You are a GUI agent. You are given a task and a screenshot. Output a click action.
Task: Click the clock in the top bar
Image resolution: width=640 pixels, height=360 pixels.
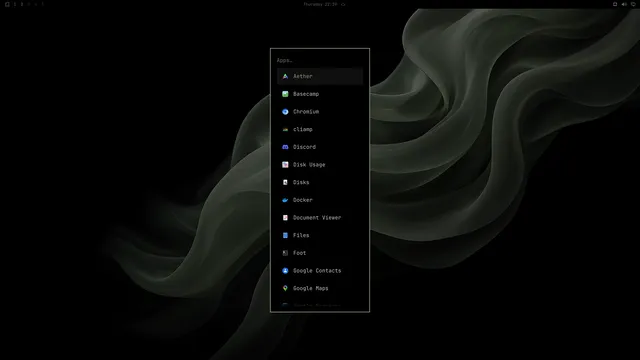click(320, 4)
